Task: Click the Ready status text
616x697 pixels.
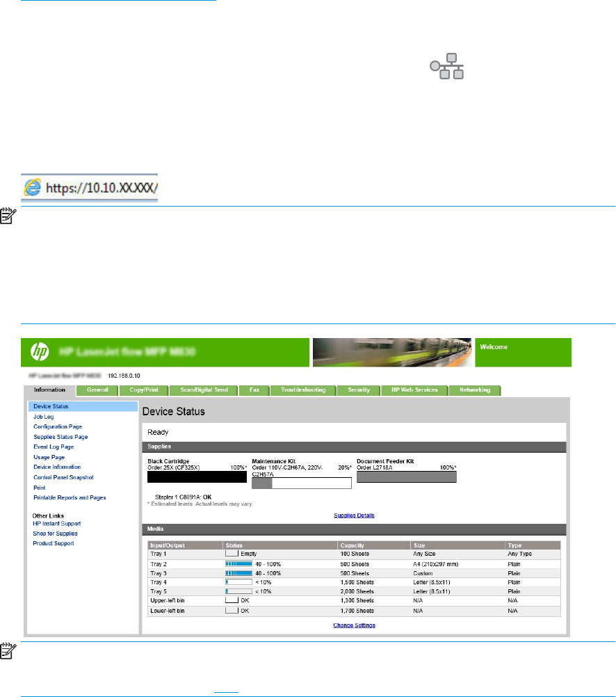Action: [158, 433]
